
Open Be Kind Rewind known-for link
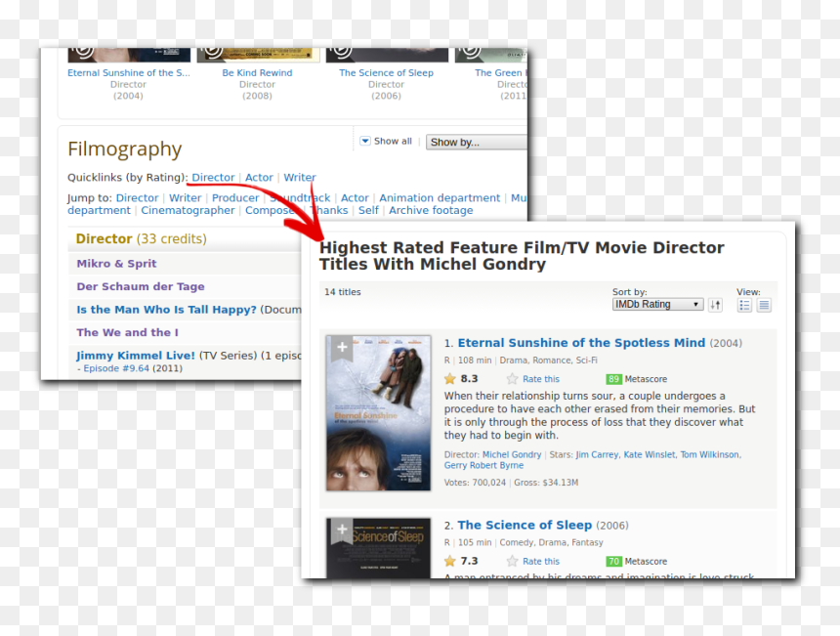point(257,73)
